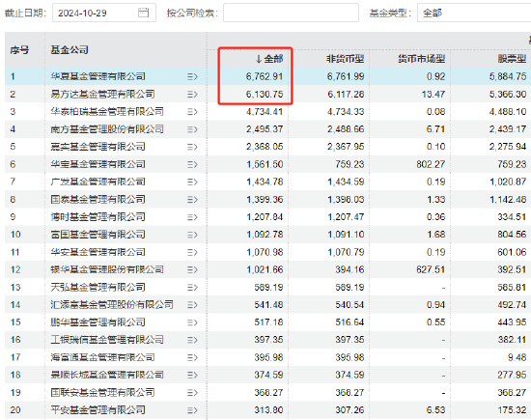The width and height of the screenshot is (531, 420).
Task: Select company name 南方基金管理股份有限公司
Action: [107, 129]
